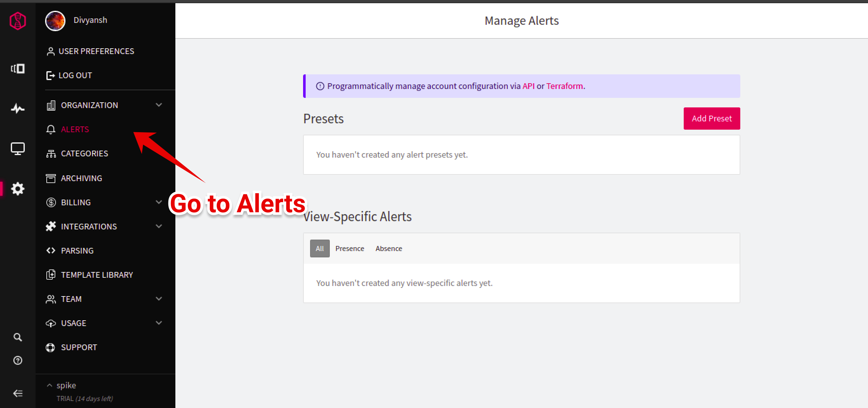The width and height of the screenshot is (868, 408).
Task: Switch to the Presence filter tab
Action: (349, 248)
